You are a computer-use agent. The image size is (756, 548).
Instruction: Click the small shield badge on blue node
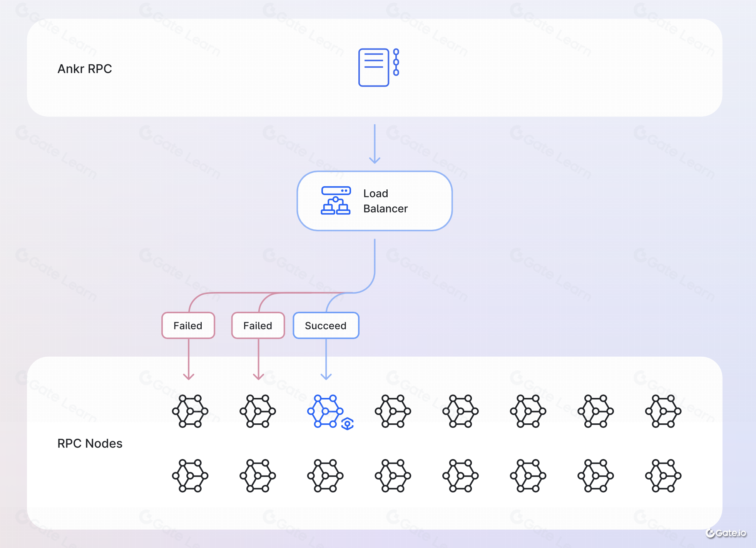point(348,424)
